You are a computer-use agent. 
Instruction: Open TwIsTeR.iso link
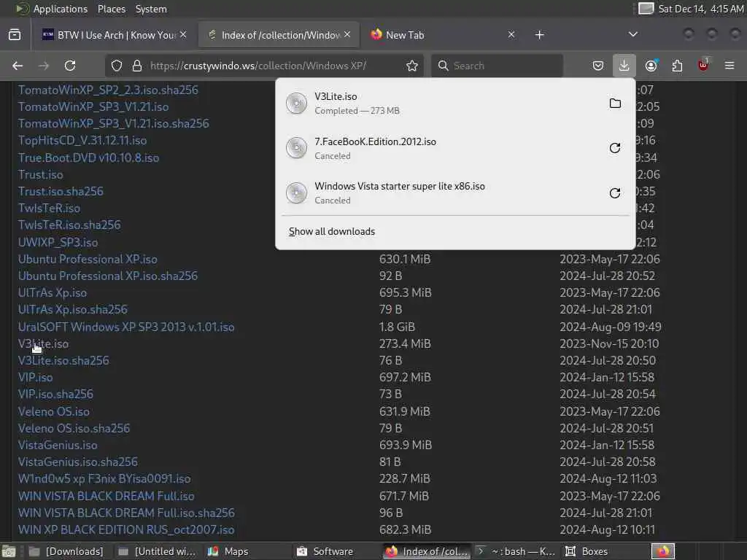coord(49,208)
